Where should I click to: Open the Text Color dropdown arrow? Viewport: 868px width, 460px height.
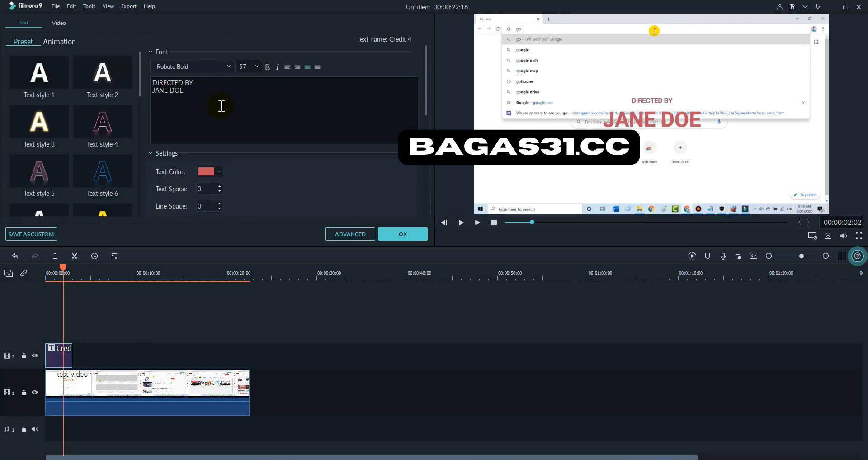click(x=219, y=171)
